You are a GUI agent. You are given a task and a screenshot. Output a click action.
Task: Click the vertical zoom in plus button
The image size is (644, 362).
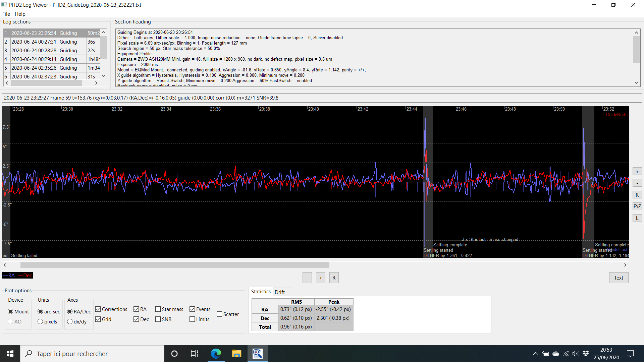click(x=637, y=172)
